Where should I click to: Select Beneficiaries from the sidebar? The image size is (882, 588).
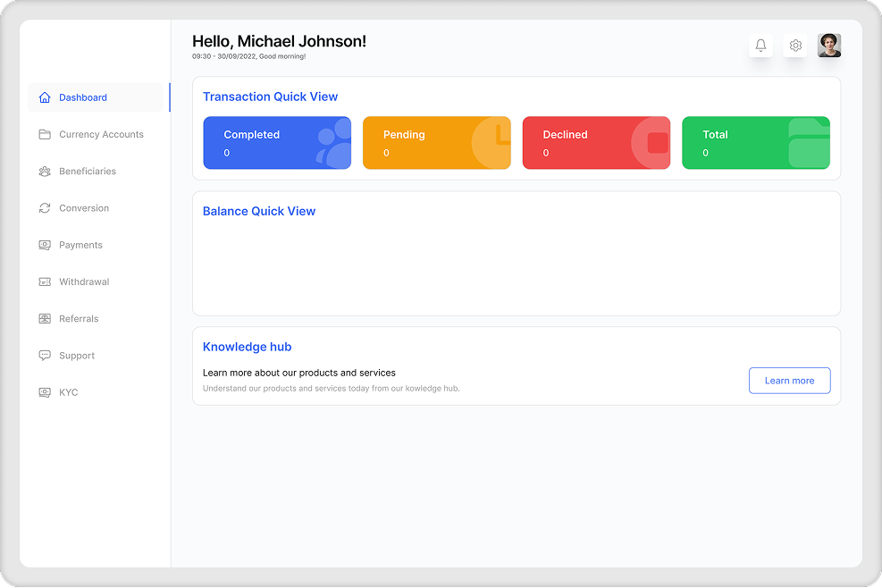coord(88,171)
